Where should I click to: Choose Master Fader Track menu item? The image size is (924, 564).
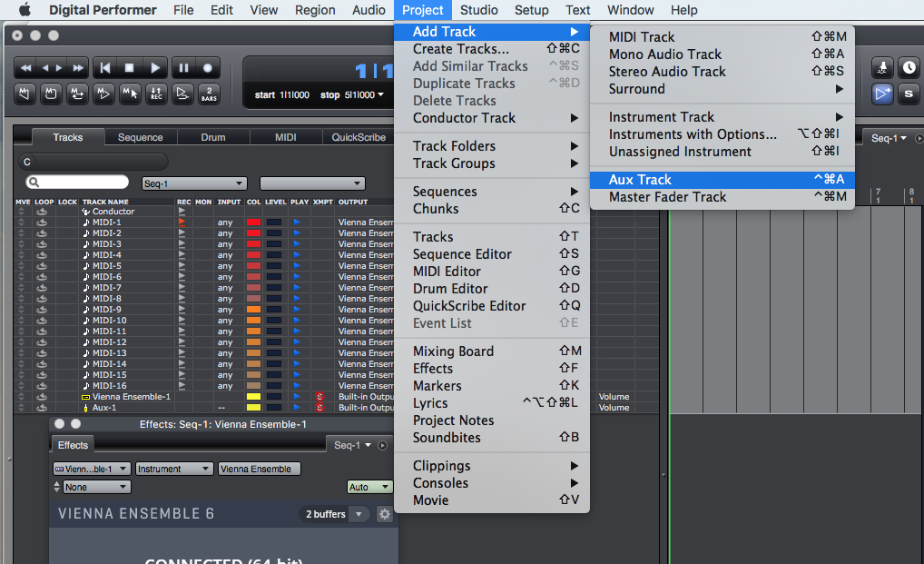click(722, 197)
